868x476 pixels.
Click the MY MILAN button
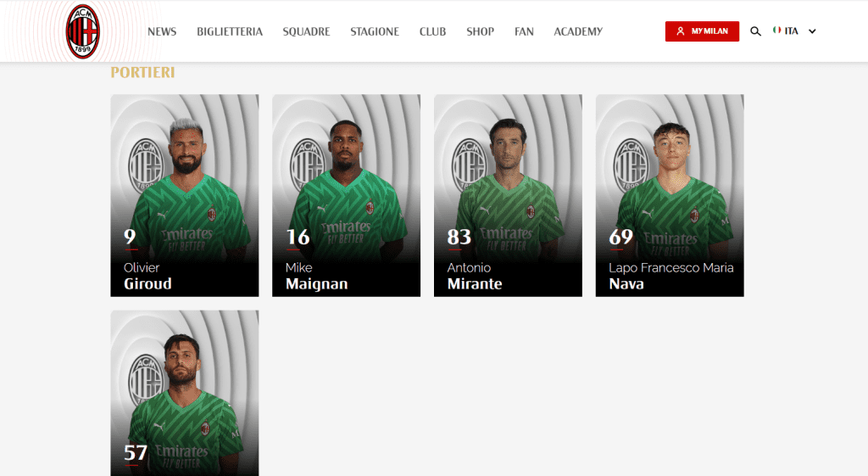coord(702,31)
